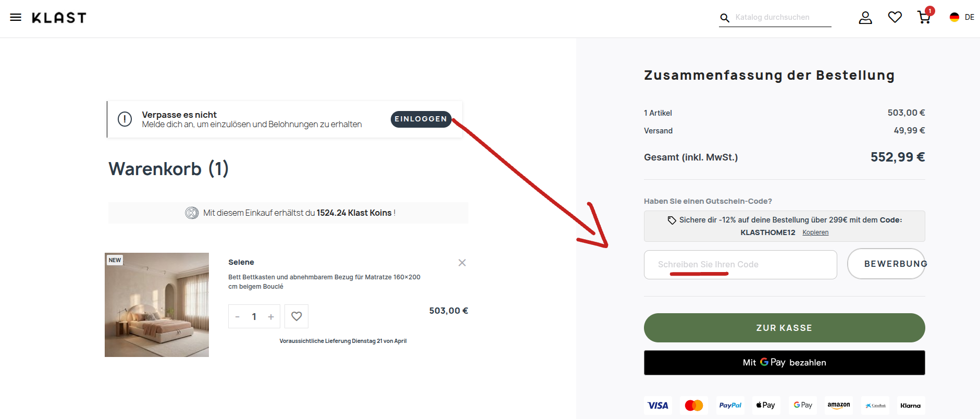This screenshot has height=419, width=980.
Task: Apply coupon with BEWERBUNG button
Action: 886,264
